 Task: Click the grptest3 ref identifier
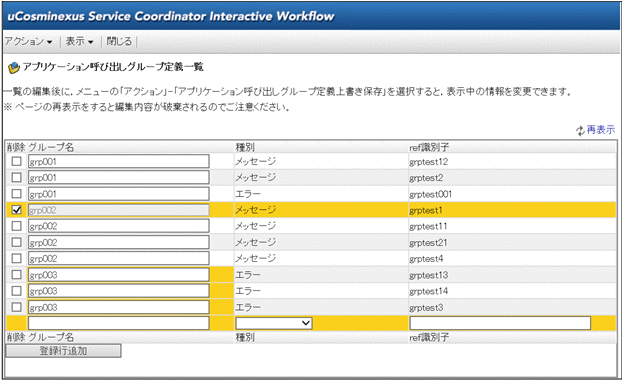[426, 308]
